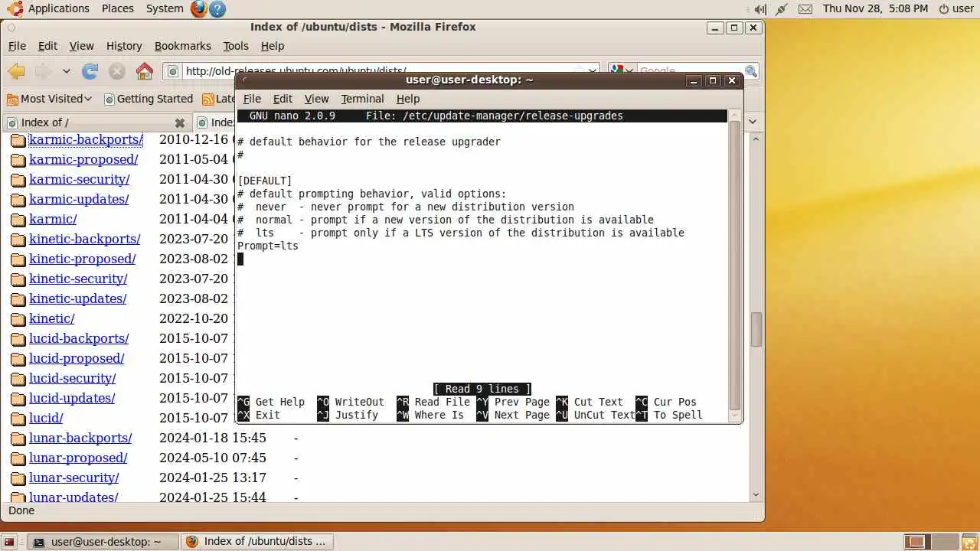Click folder icon beside lucid/
The height and width of the screenshot is (551, 980).
coord(18,419)
